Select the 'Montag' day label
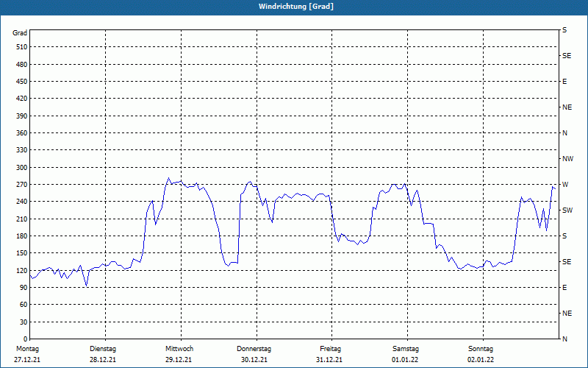The height and width of the screenshot is (368, 588). click(27, 349)
